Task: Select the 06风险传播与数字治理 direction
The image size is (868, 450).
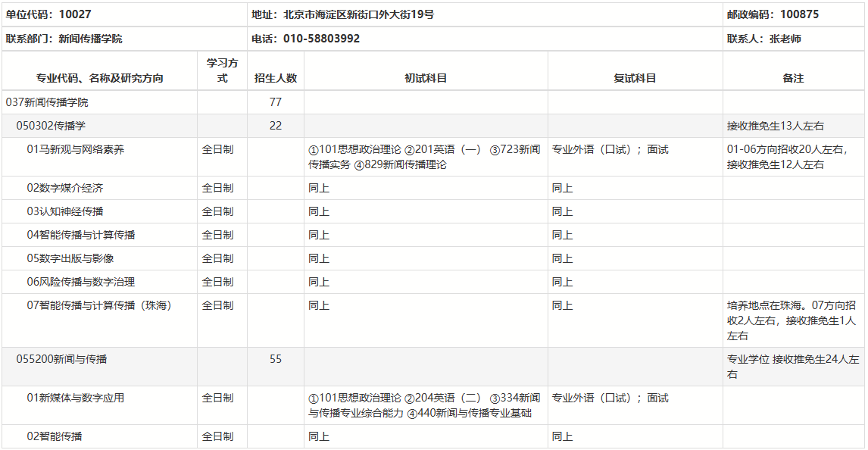Action: 81,282
